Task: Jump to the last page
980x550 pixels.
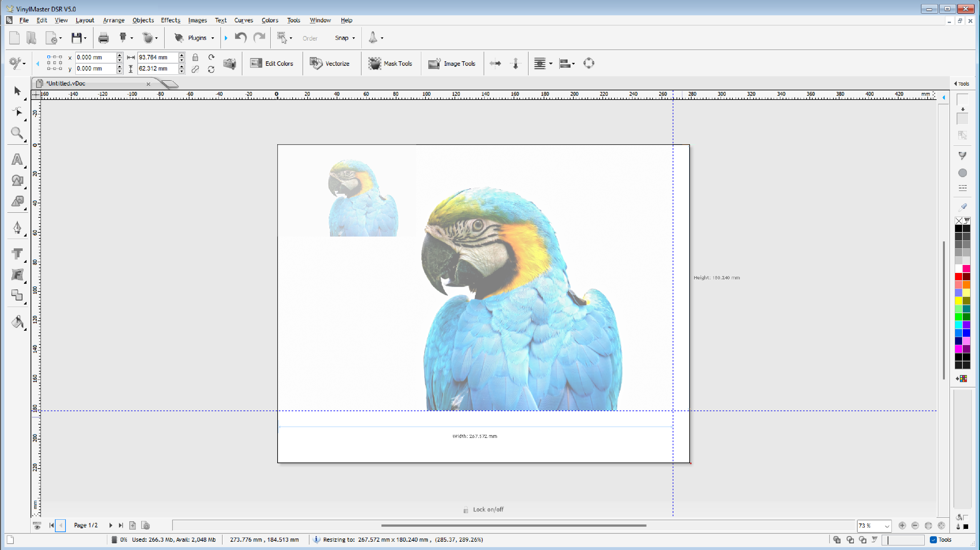Action: coord(121,525)
